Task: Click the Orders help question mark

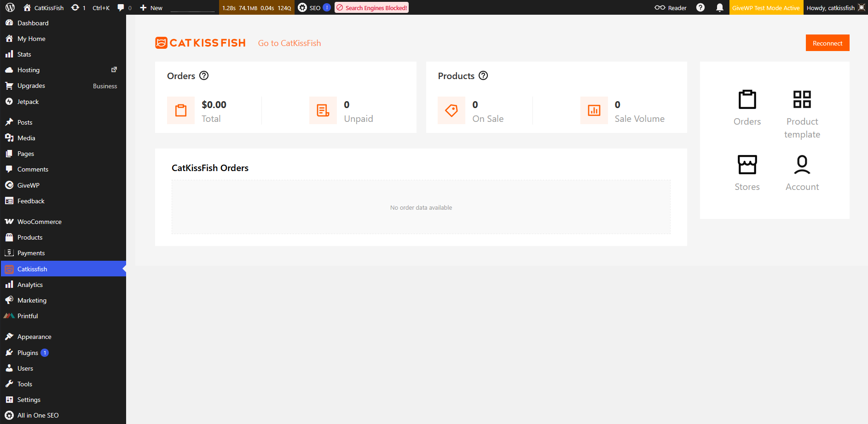Action: [x=204, y=75]
